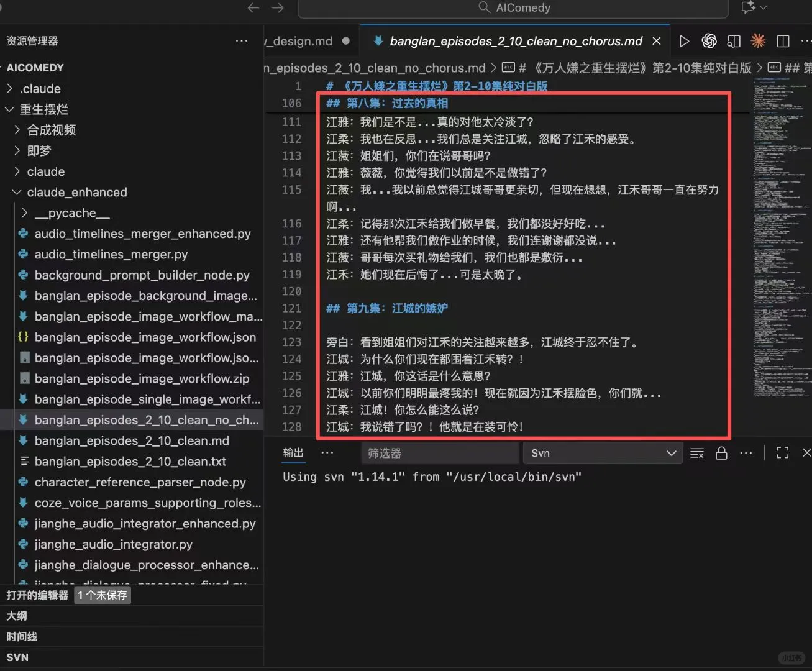Viewport: 812px width, 671px height.
Task: Click line number 123 in gutter
Action: [291, 342]
